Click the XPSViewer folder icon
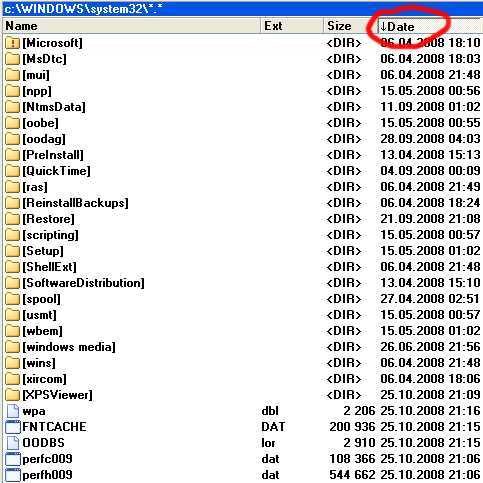 [x=13, y=395]
